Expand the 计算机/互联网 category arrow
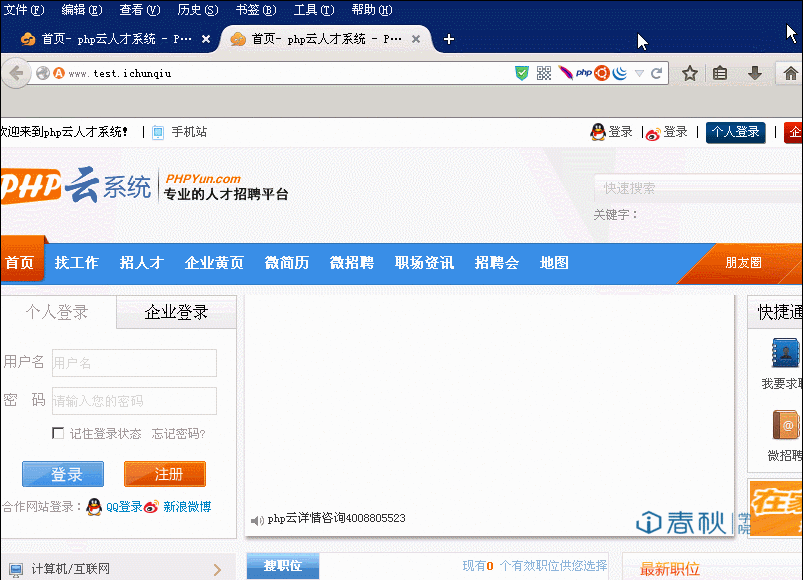Screen dimensions: 803x580 coord(218,570)
